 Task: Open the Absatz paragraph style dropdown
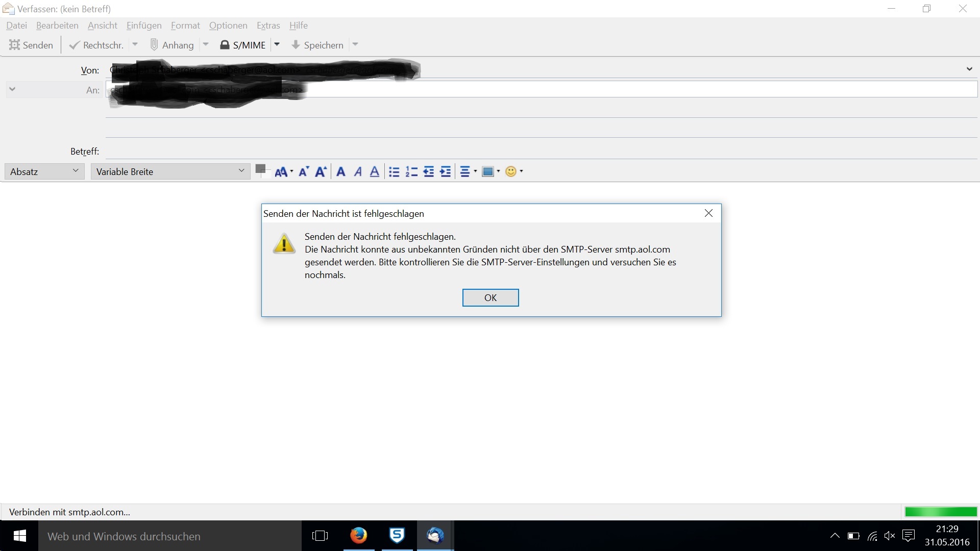point(44,171)
